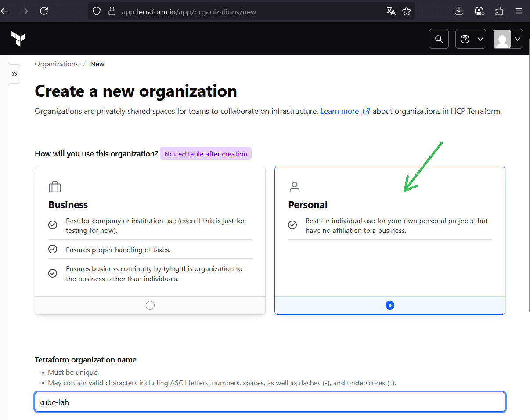Bookmark this page with star icon
This screenshot has height=420, width=530.
[407, 11]
